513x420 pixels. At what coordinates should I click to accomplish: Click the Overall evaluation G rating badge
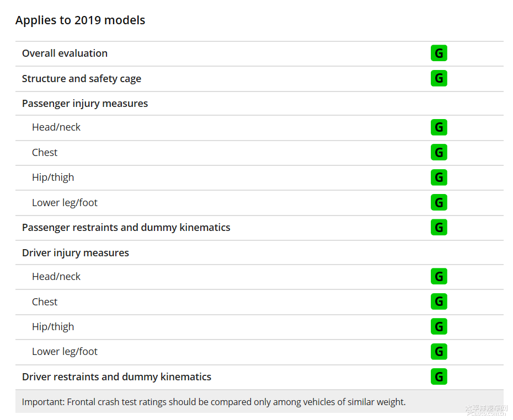439,53
